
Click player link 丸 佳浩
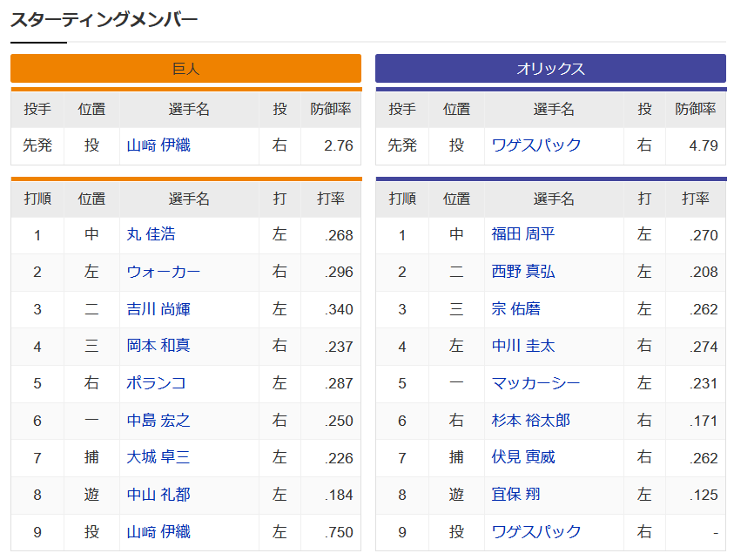click(x=151, y=234)
